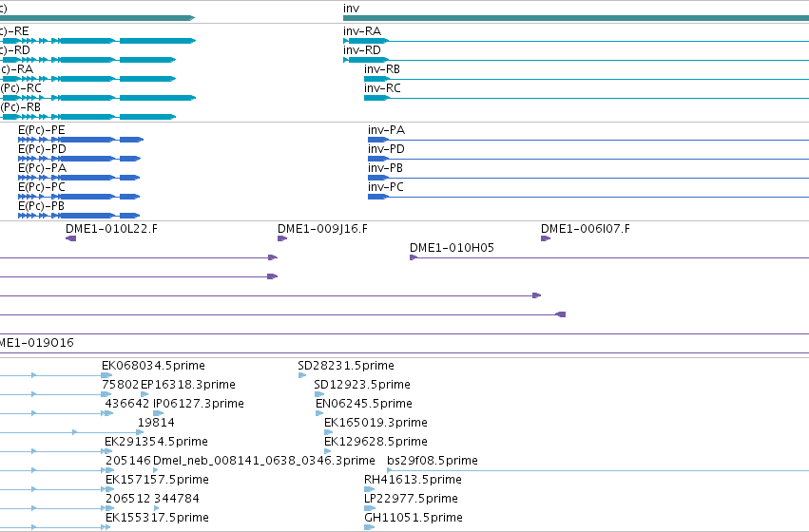Select the E(Pc)-PB protein feature
Screen dimensions: 809x532
pyautogui.click(x=79, y=216)
